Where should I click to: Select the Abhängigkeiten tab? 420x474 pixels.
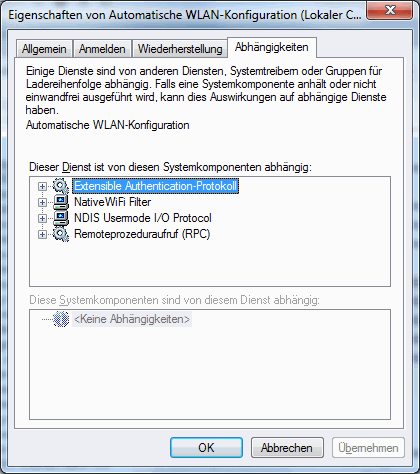(x=272, y=47)
